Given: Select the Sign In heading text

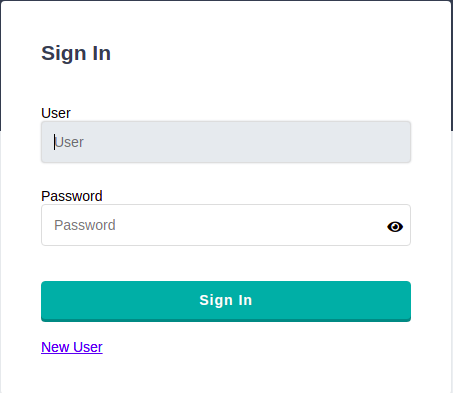Looking at the screenshot, I should pyautogui.click(x=76, y=54).
